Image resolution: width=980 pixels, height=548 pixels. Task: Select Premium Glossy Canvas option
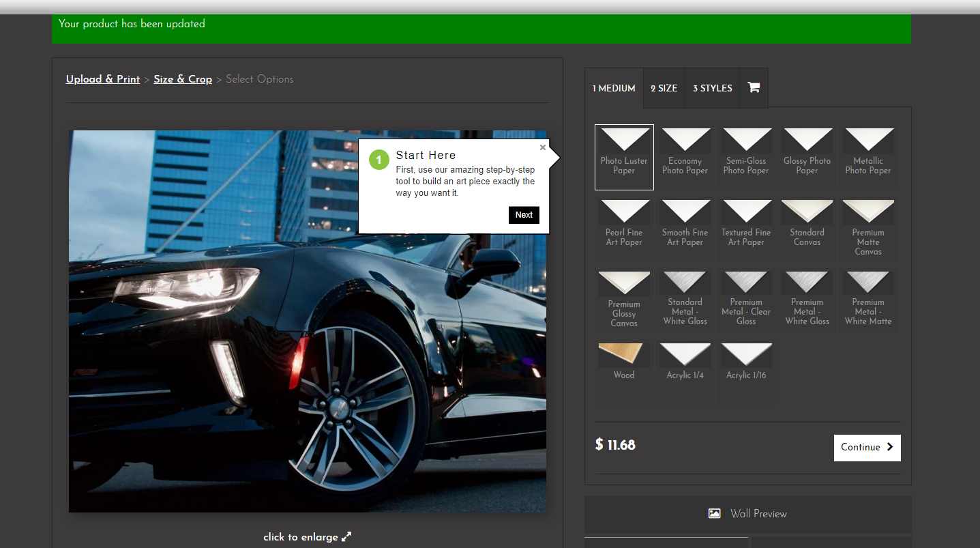pyautogui.click(x=624, y=300)
